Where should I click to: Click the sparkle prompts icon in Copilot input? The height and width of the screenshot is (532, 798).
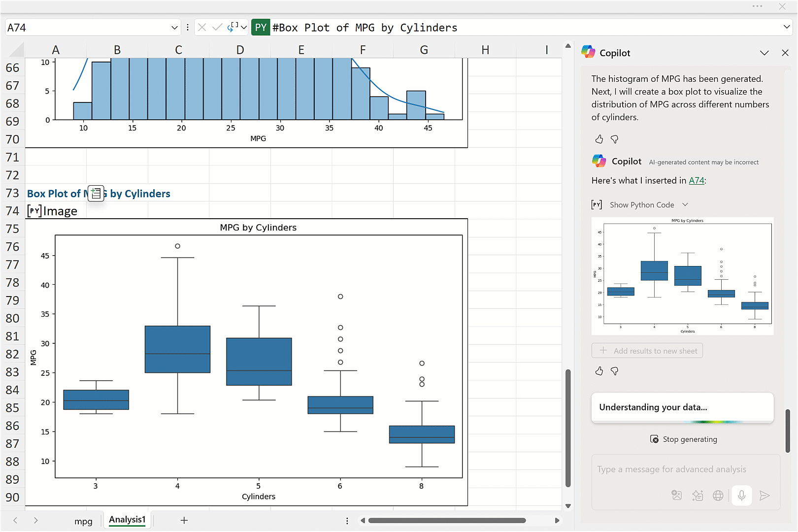click(698, 496)
